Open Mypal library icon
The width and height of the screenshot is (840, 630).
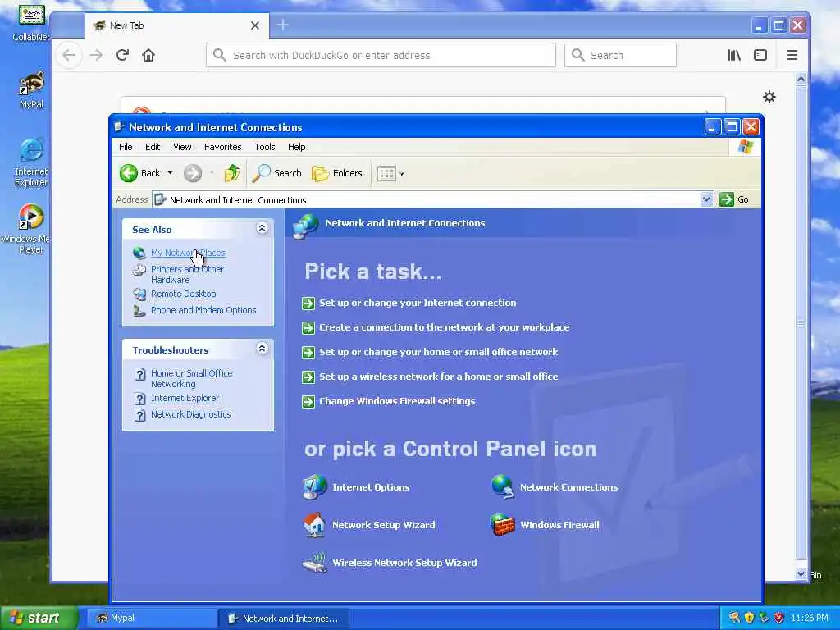pos(734,55)
